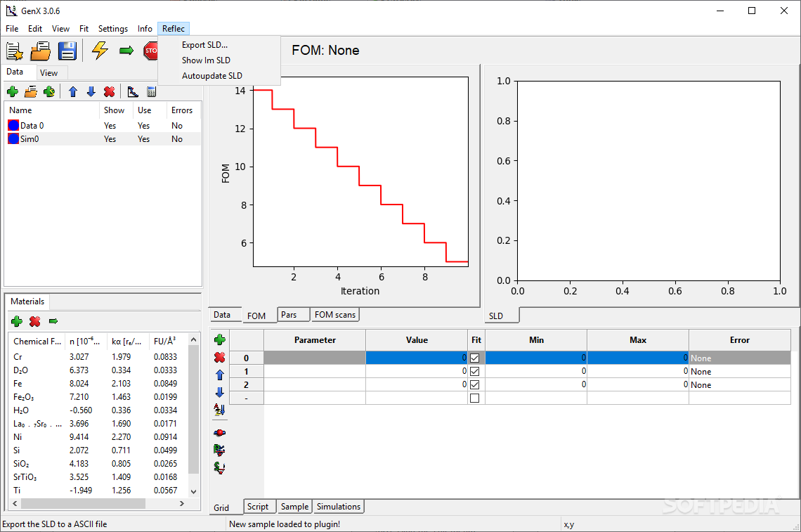Toggle the Fit checkbox in row 1

click(474, 371)
